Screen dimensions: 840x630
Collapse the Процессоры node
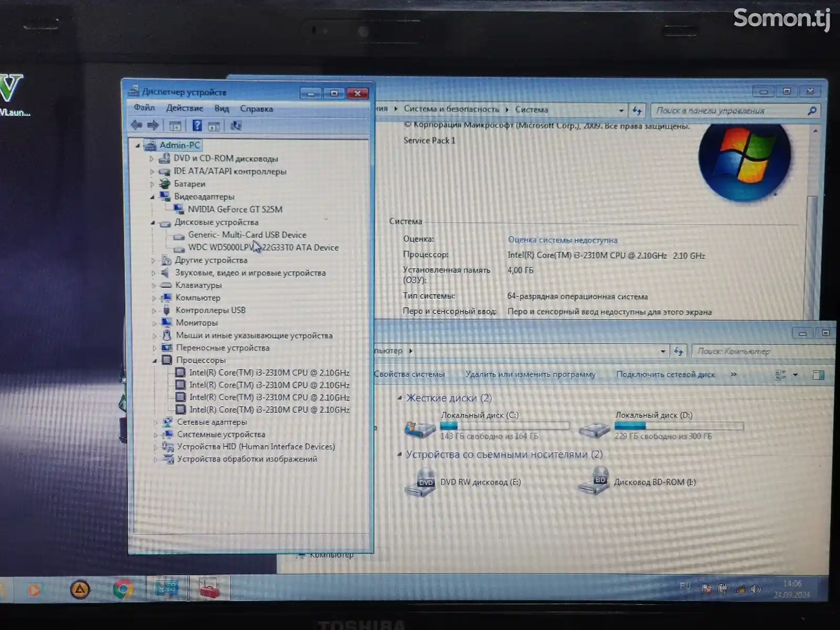point(154,361)
